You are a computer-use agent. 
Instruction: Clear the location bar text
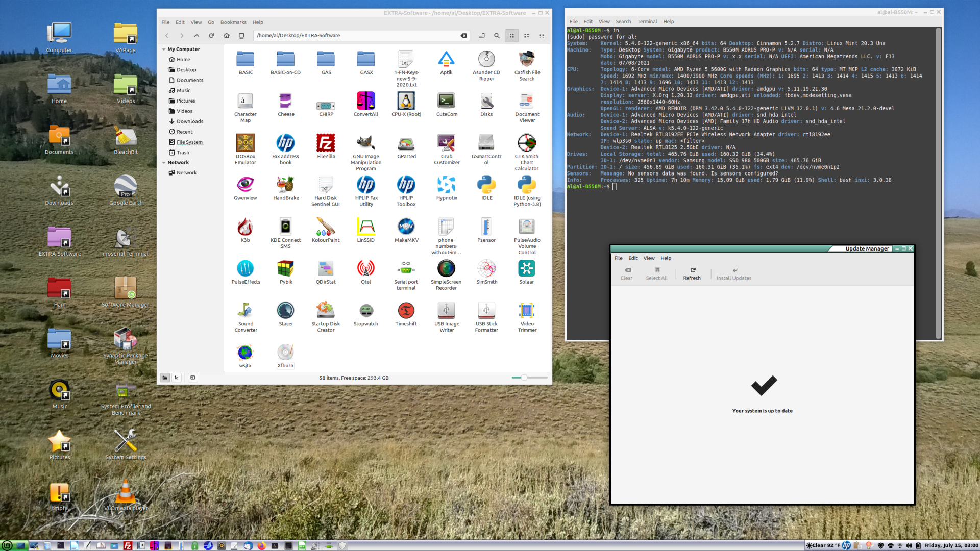(463, 36)
